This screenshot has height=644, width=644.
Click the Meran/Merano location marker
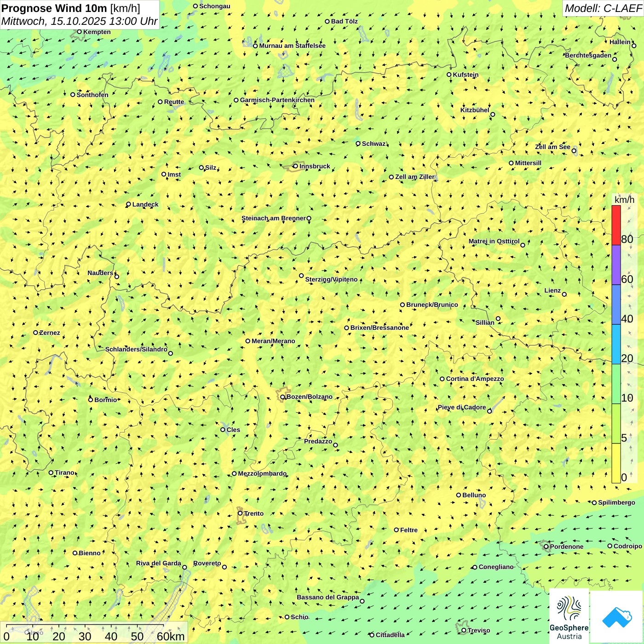pyautogui.click(x=247, y=341)
